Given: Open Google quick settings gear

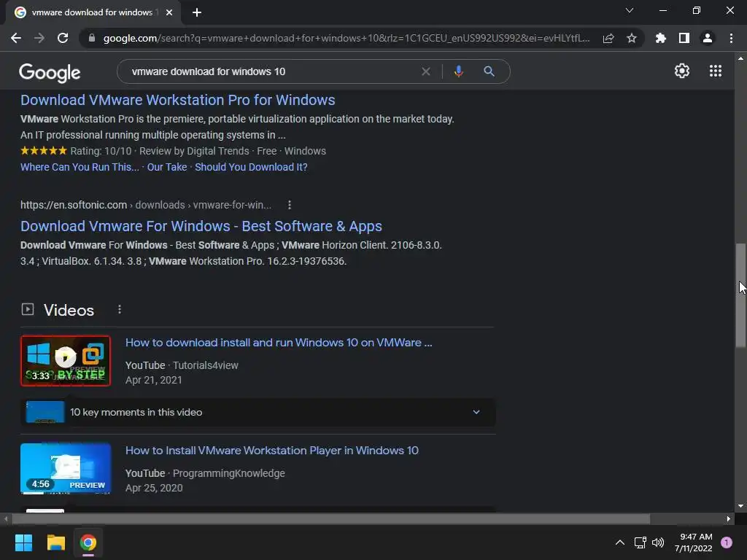Looking at the screenshot, I should (x=682, y=71).
